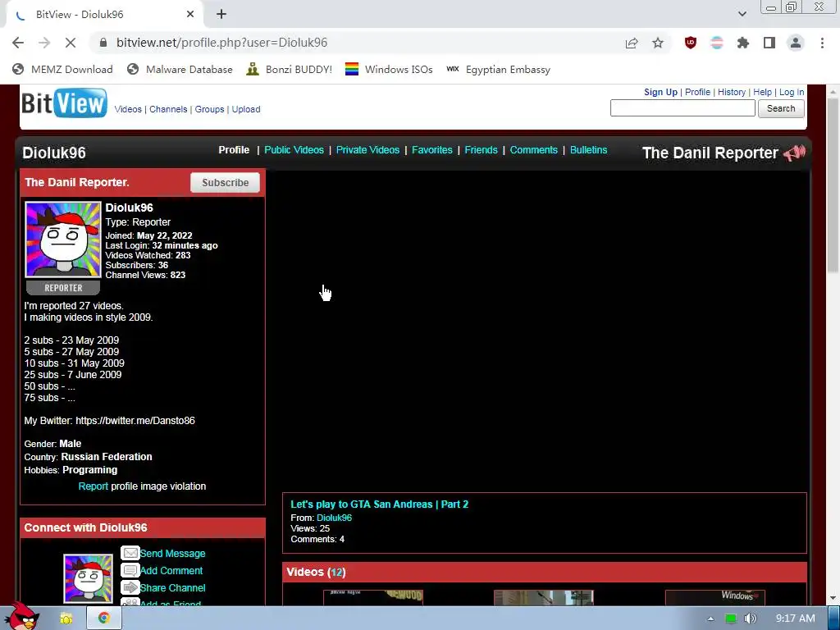Click the Sign Up link
840x630 pixels.
660,92
